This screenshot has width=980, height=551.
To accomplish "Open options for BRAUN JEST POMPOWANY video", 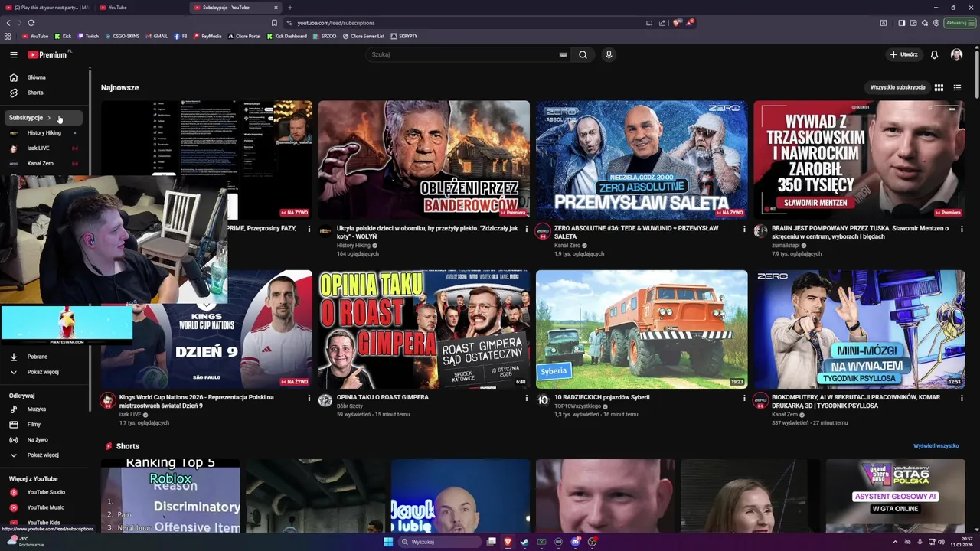I will pyautogui.click(x=961, y=229).
